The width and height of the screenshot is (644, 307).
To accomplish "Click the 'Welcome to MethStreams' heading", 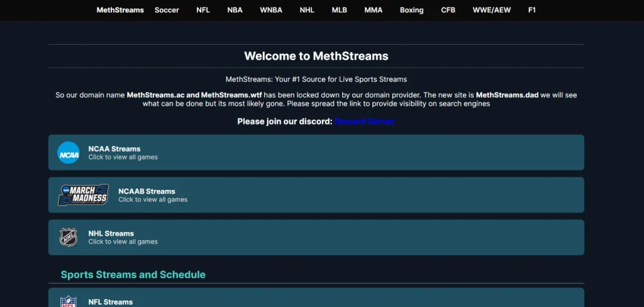I will click(316, 56).
